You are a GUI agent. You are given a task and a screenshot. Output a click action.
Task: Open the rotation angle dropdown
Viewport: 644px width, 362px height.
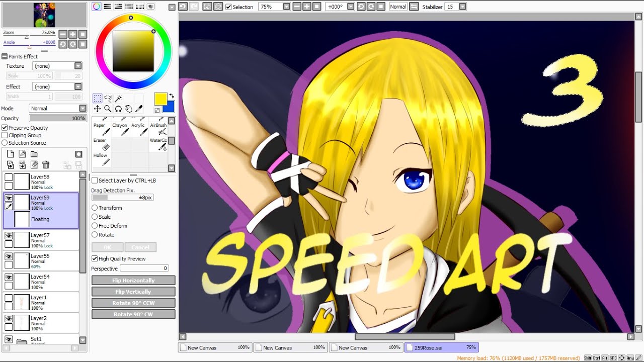pyautogui.click(x=351, y=7)
